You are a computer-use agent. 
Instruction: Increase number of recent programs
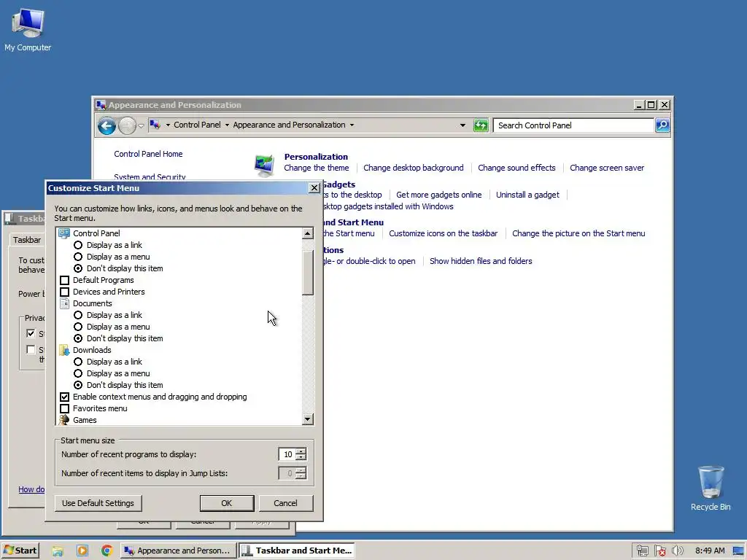301,451
